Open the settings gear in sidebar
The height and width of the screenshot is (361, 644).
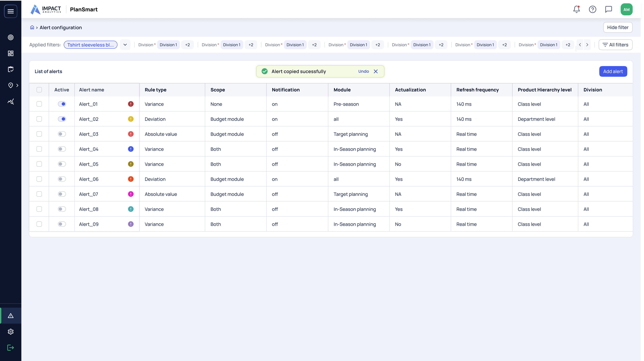coord(11,332)
